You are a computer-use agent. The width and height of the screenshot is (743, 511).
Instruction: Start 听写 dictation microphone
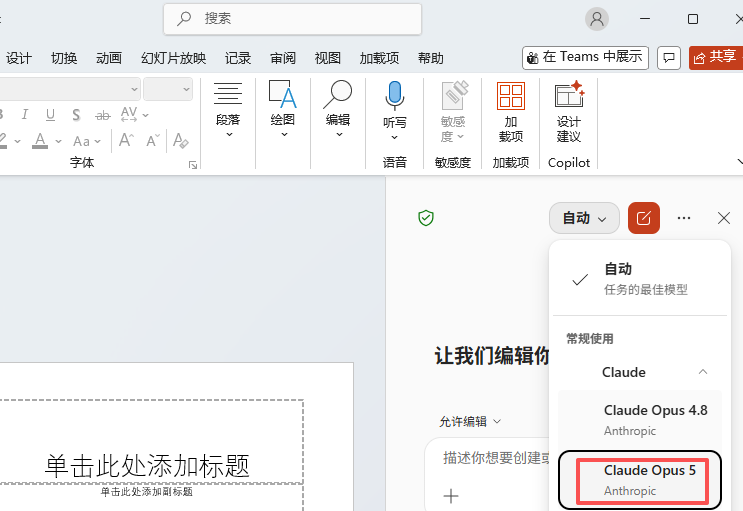click(394, 95)
